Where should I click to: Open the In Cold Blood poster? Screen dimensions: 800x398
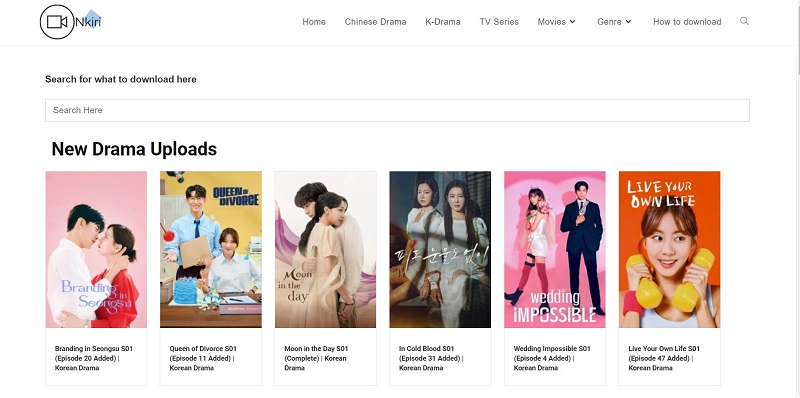click(440, 250)
